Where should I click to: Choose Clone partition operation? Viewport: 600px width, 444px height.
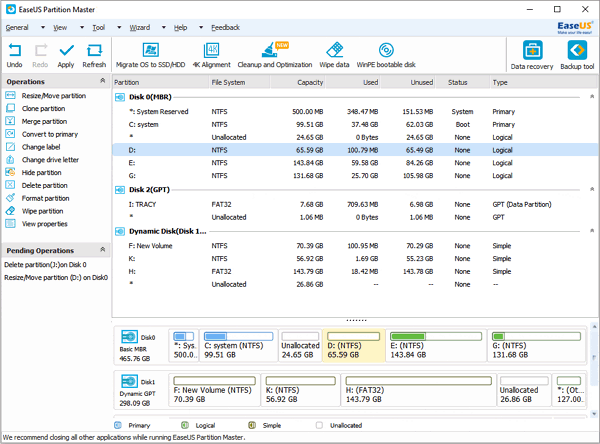[x=36, y=109]
